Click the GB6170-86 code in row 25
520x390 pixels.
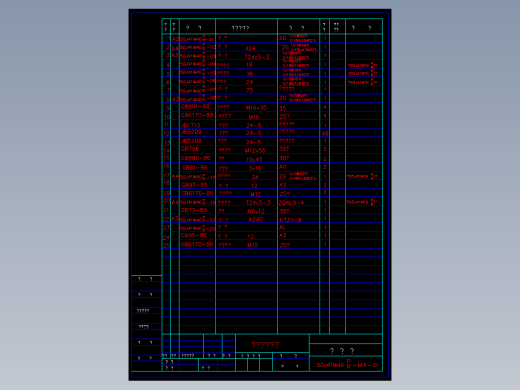[197, 244]
